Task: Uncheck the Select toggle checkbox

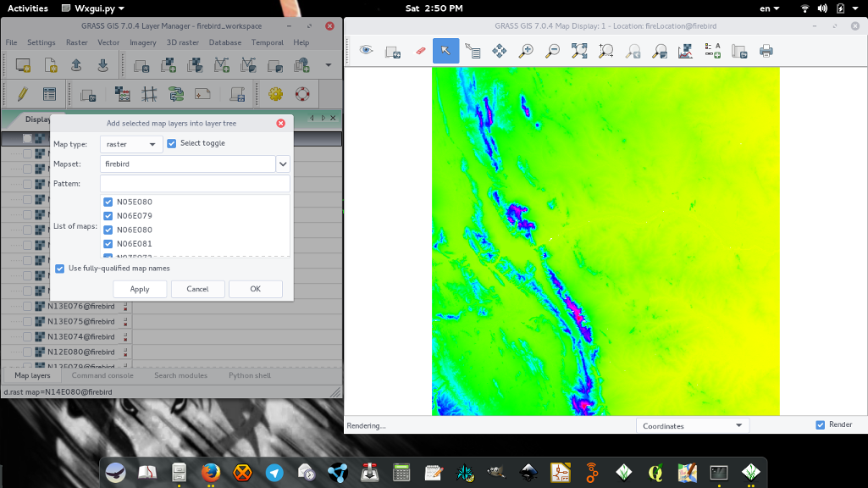Action: point(172,143)
